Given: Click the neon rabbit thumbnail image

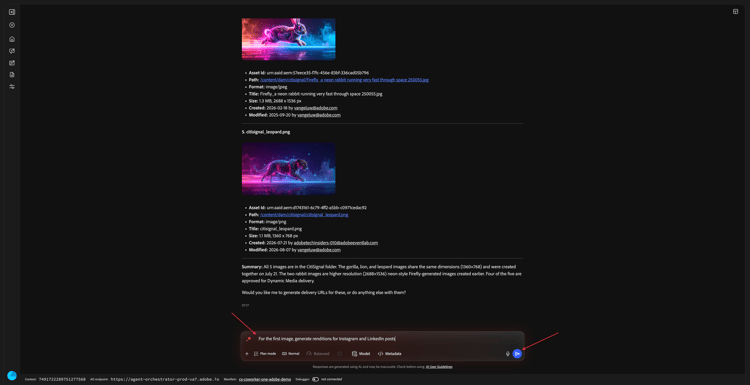Looking at the screenshot, I should tap(288, 39).
